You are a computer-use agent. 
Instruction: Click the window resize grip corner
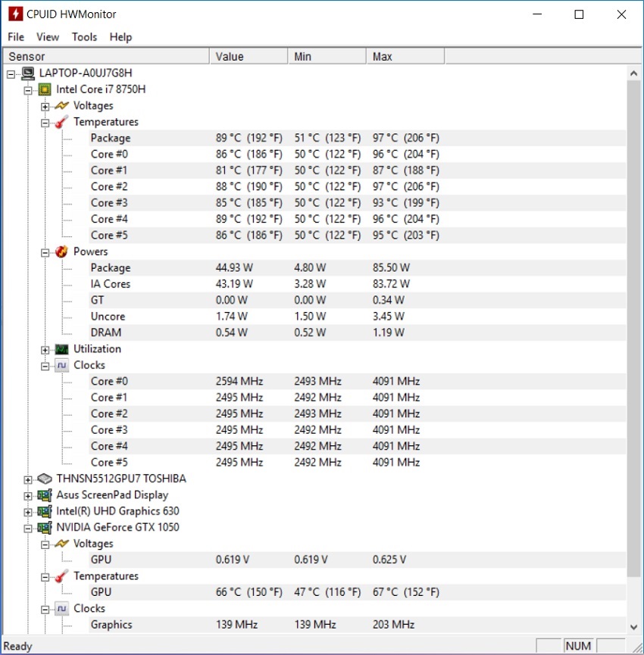click(x=636, y=647)
